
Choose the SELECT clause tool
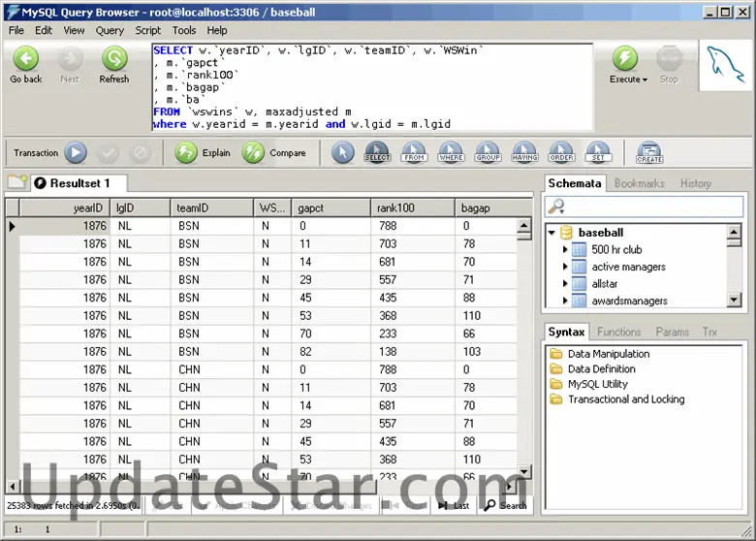pyautogui.click(x=377, y=152)
